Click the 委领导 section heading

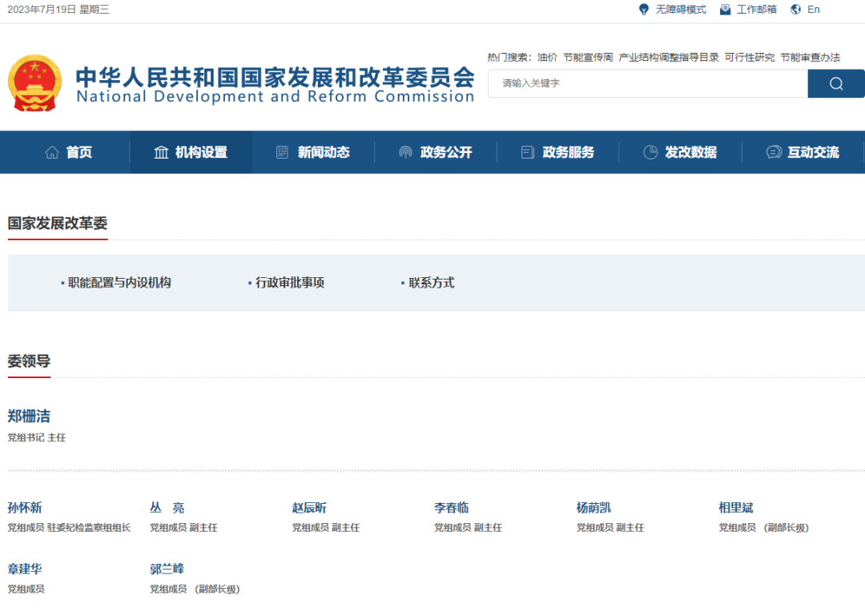[x=29, y=361]
